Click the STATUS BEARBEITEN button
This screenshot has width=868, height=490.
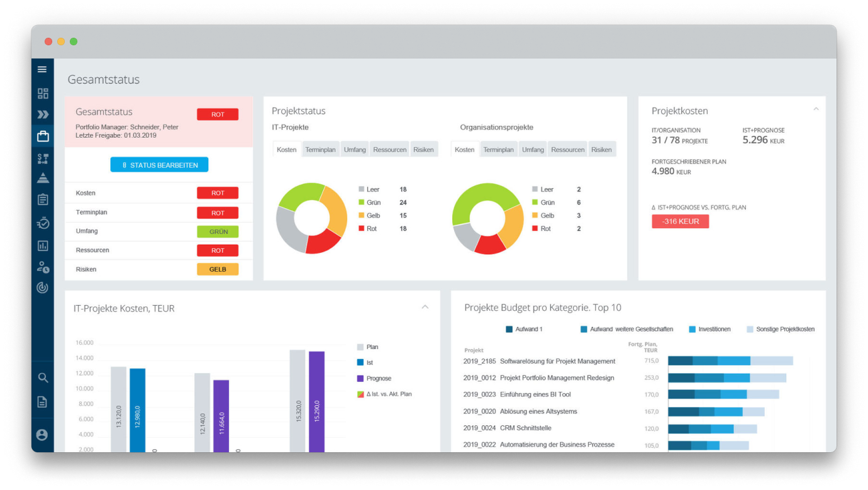pyautogui.click(x=159, y=165)
